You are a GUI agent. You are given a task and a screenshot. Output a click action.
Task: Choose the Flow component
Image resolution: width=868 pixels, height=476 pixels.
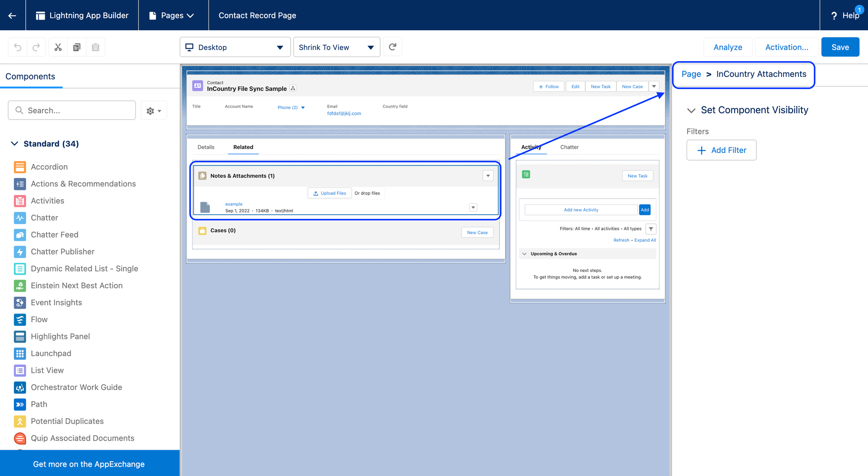point(31,319)
